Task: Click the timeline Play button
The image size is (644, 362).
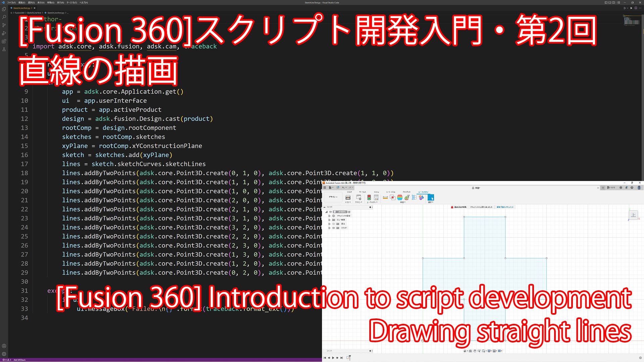Action: coord(333,358)
